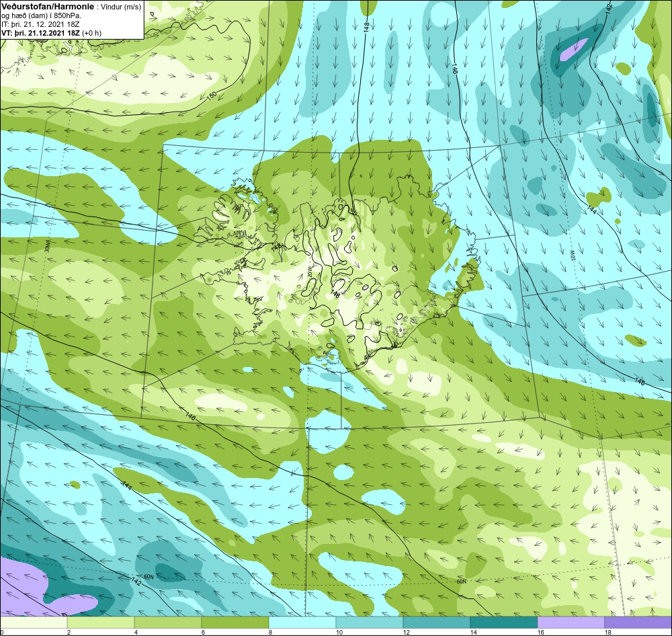The height and width of the screenshot is (636, 672).
Task: Click the legend tick value "4"
Action: (136, 632)
